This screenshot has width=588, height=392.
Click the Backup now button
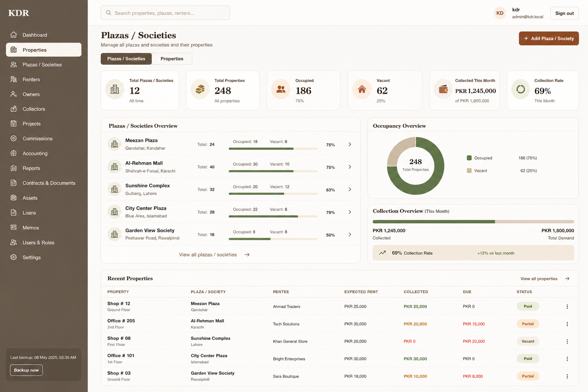[x=26, y=370]
